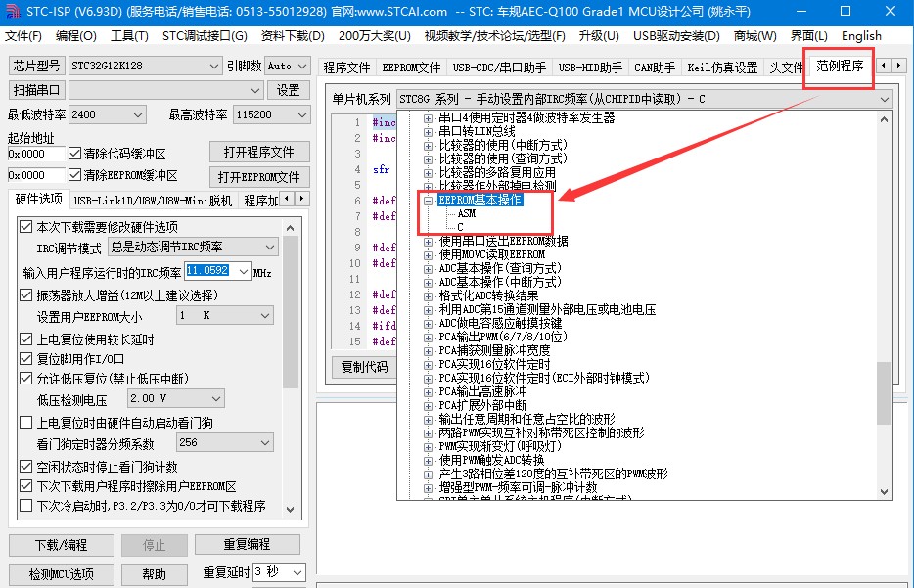The image size is (914, 588).
Task: Open the 单片机系列 STC8G dropdown
Action: point(645,99)
